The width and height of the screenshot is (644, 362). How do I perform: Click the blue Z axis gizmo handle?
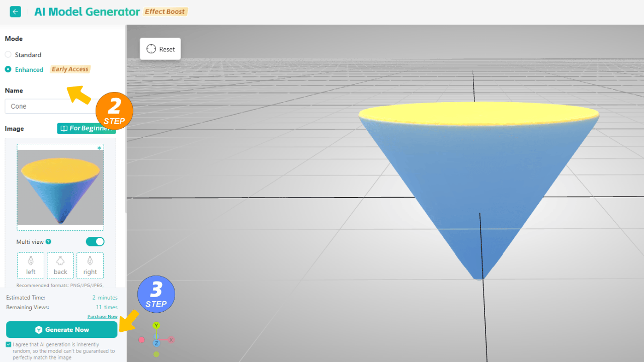[156, 343]
